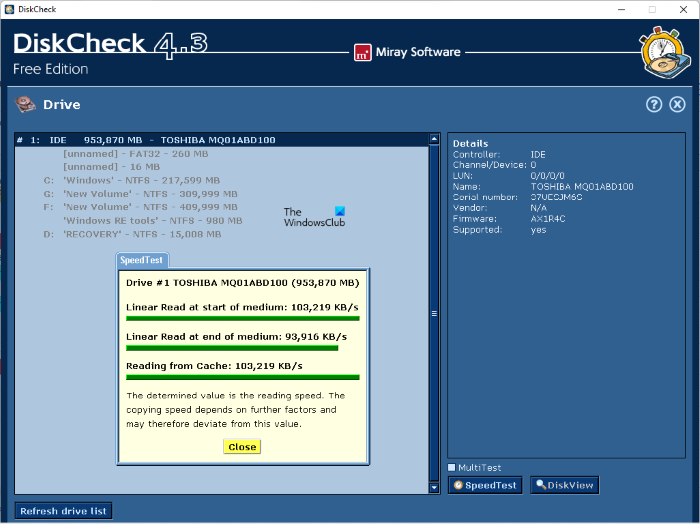Screen dimensions: 700x524
Task: Click the Firmware value AX1R4C
Action: 548,219
